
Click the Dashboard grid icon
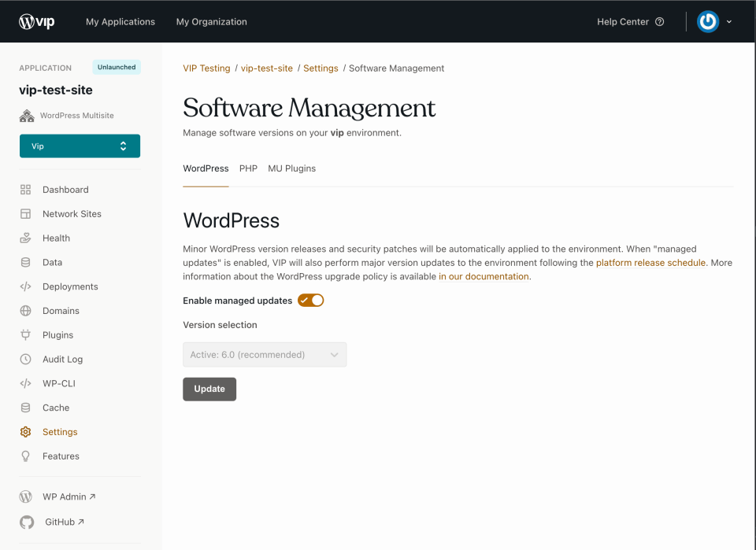point(25,190)
